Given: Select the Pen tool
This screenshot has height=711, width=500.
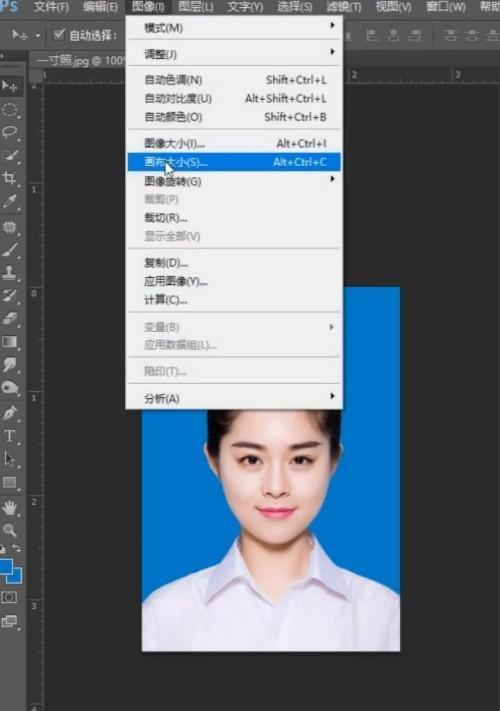Looking at the screenshot, I should 10,413.
